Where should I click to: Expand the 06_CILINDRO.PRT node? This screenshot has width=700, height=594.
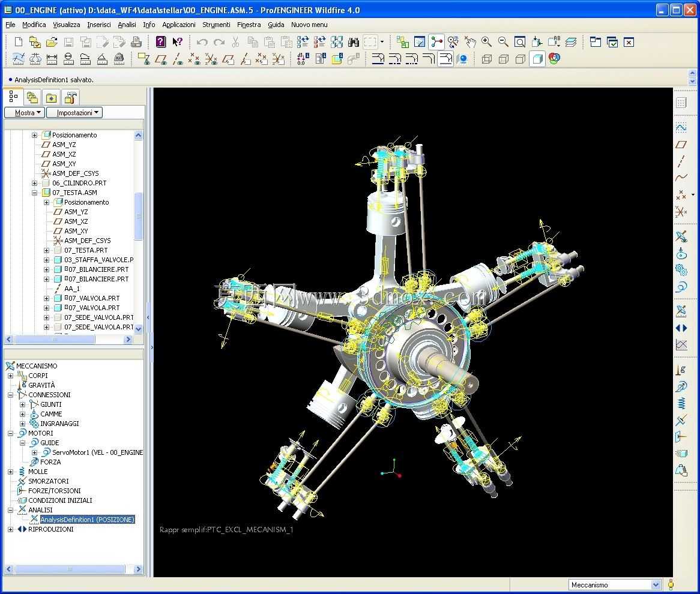[x=34, y=183]
